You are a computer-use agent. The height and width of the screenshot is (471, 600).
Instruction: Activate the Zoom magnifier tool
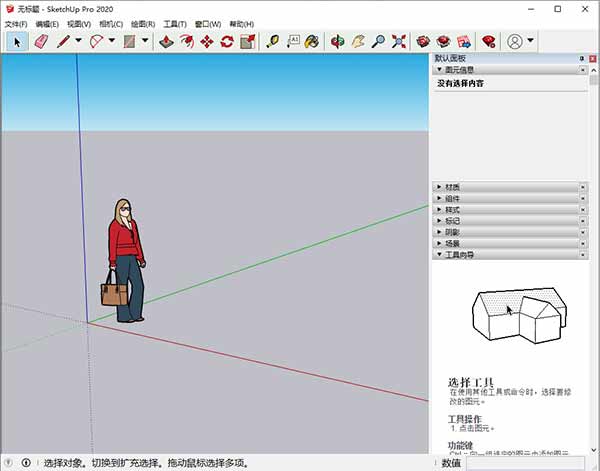tap(378, 42)
